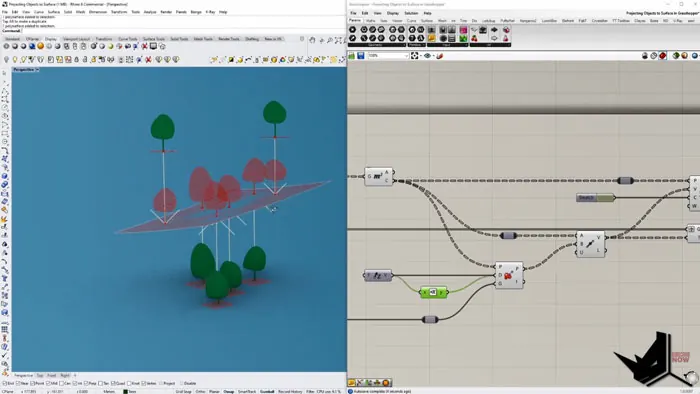The image size is (700, 394).
Task: Click the red X icon in Rhino Display toolbar top row
Action: (x=145, y=46)
